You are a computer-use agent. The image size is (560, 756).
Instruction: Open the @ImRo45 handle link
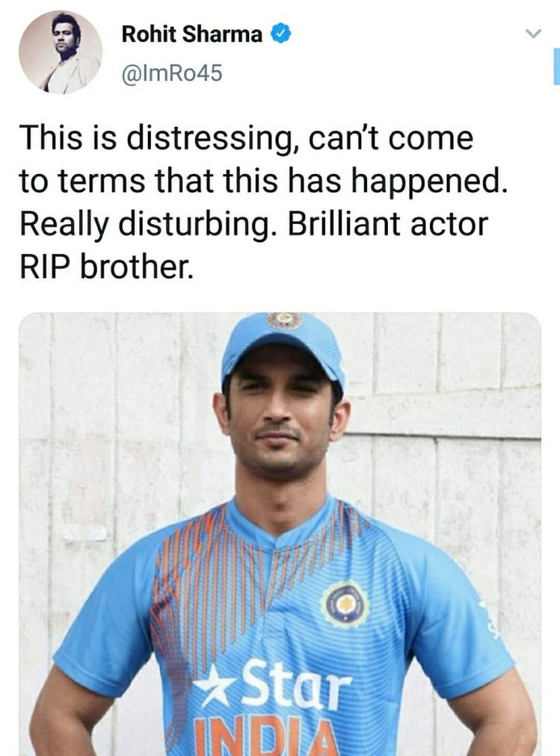pyautogui.click(x=171, y=73)
